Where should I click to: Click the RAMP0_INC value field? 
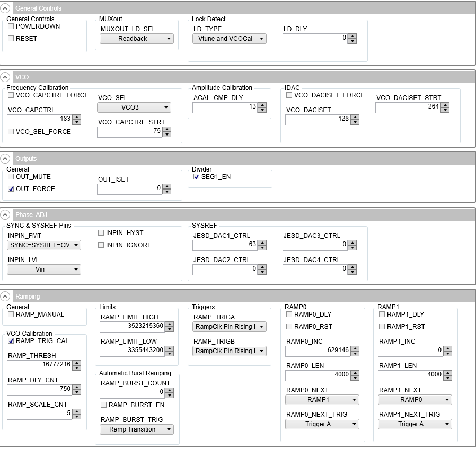coord(318,351)
